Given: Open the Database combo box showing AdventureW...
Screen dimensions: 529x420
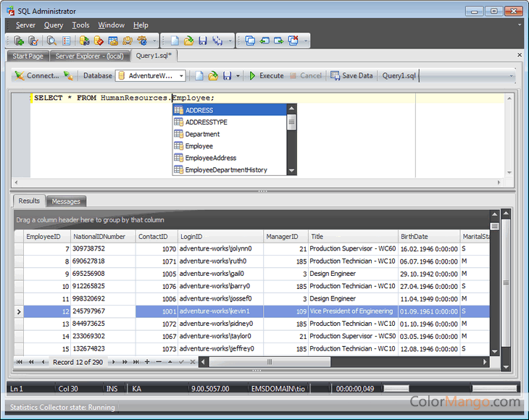Looking at the screenshot, I should pos(151,76).
